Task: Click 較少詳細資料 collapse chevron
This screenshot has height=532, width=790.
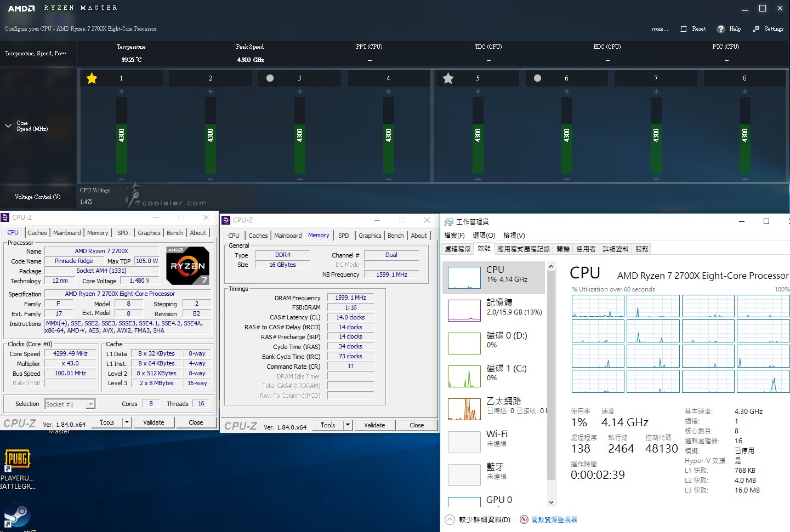Action: (x=450, y=519)
